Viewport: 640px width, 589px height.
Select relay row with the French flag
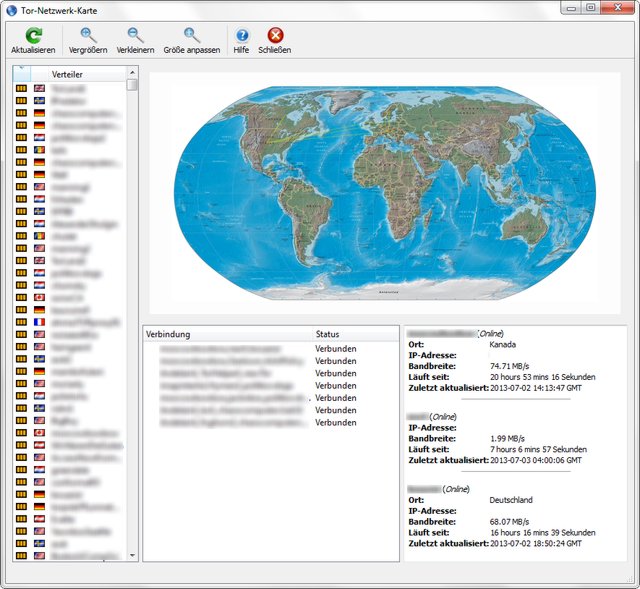tap(69, 322)
